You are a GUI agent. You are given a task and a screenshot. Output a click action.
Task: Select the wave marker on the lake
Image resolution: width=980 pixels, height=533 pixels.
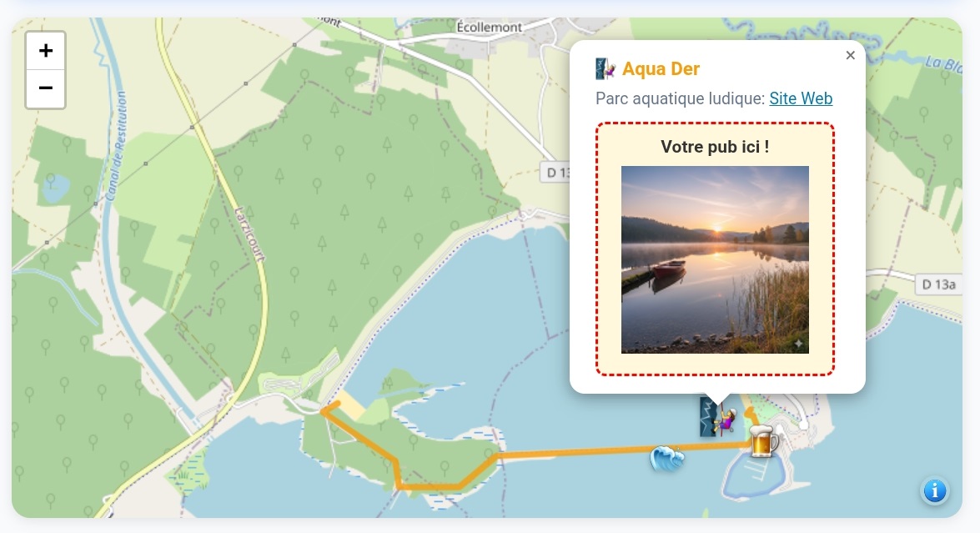[666, 458]
